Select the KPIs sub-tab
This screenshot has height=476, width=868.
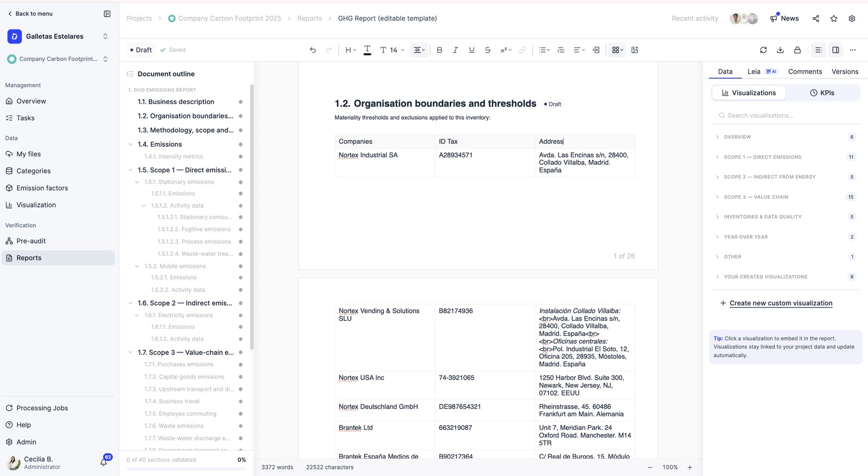[822, 93]
